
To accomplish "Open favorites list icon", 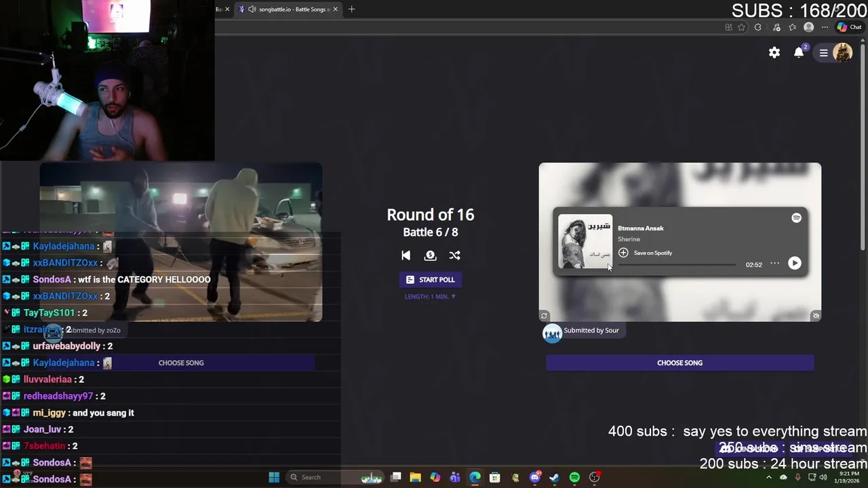I will click(792, 27).
